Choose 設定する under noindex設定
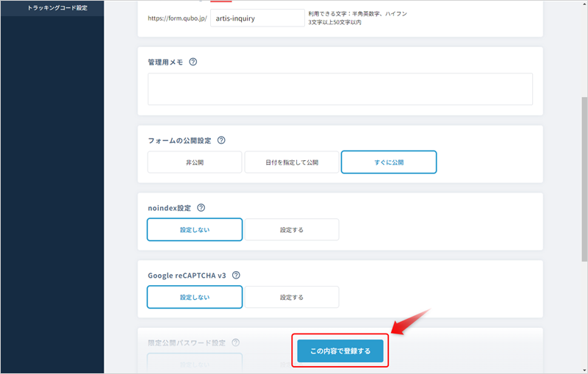 pos(292,230)
